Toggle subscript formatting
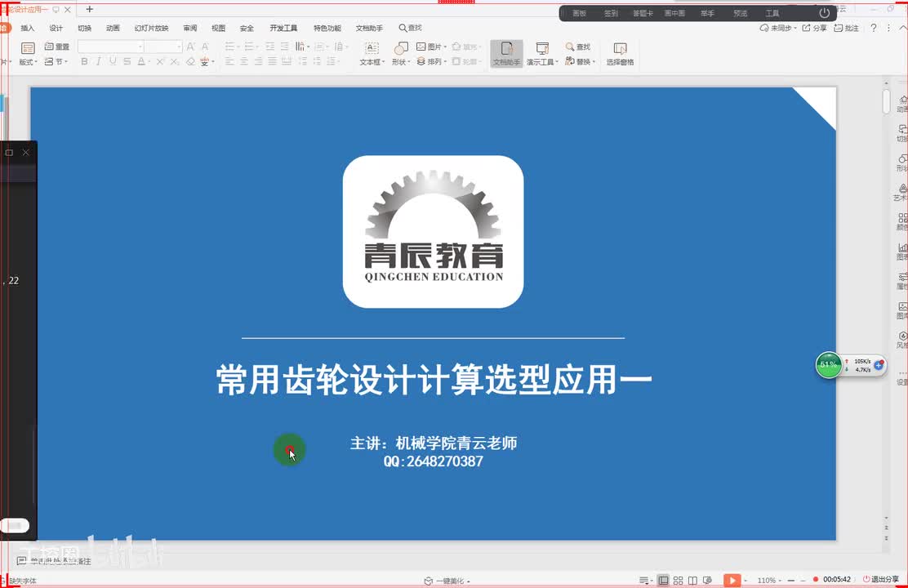The width and height of the screenshot is (908, 588). pyautogui.click(x=175, y=61)
